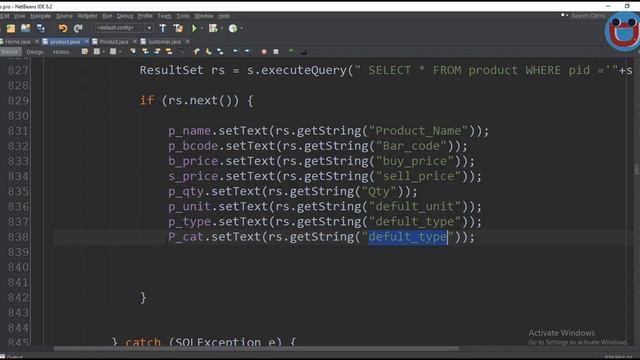Toggle Bookmark on current line
The height and width of the screenshot is (360, 640).
[x=220, y=52]
